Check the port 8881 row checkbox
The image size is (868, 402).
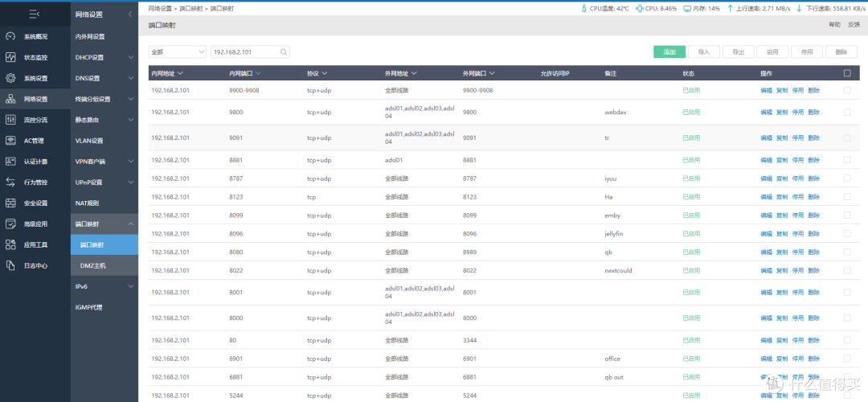point(847,159)
